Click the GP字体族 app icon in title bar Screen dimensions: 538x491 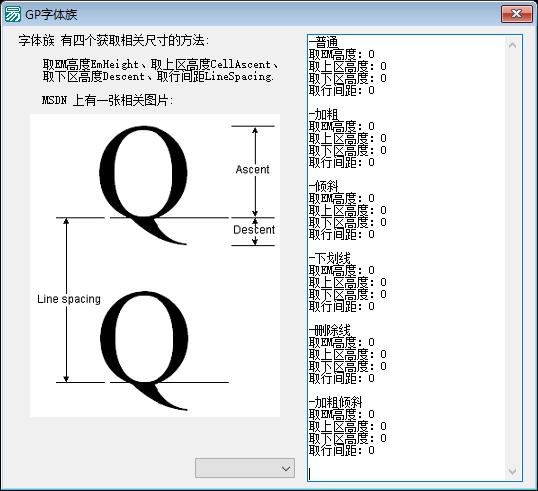pyautogui.click(x=12, y=14)
